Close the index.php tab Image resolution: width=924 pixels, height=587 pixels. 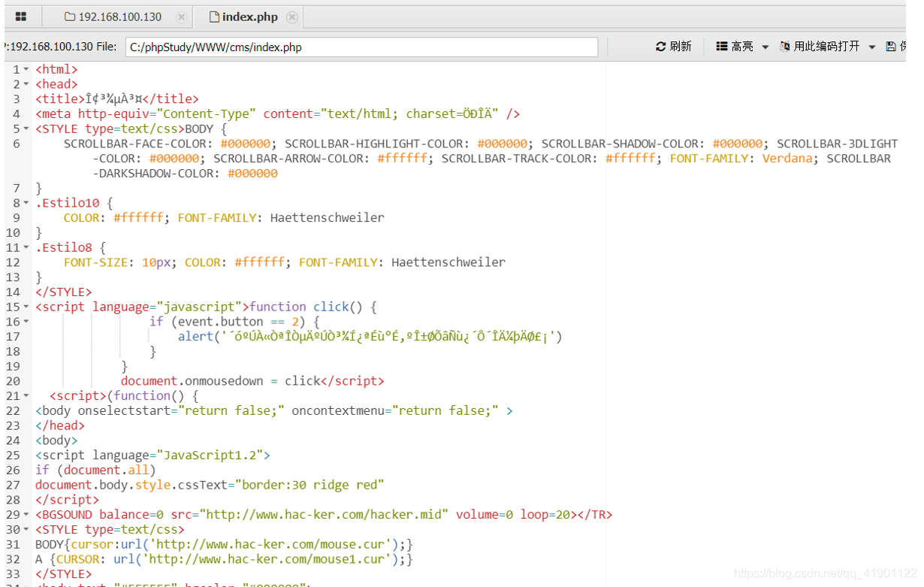pos(292,17)
